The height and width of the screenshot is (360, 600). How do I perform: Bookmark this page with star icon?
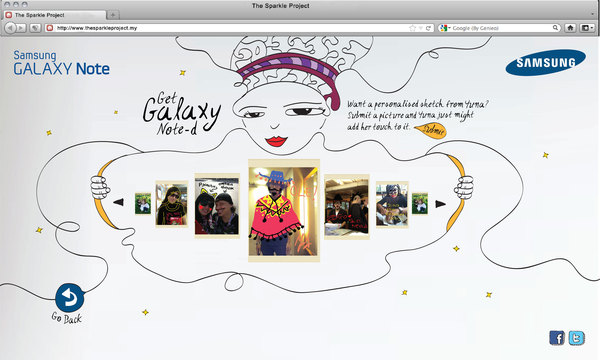coord(412,28)
